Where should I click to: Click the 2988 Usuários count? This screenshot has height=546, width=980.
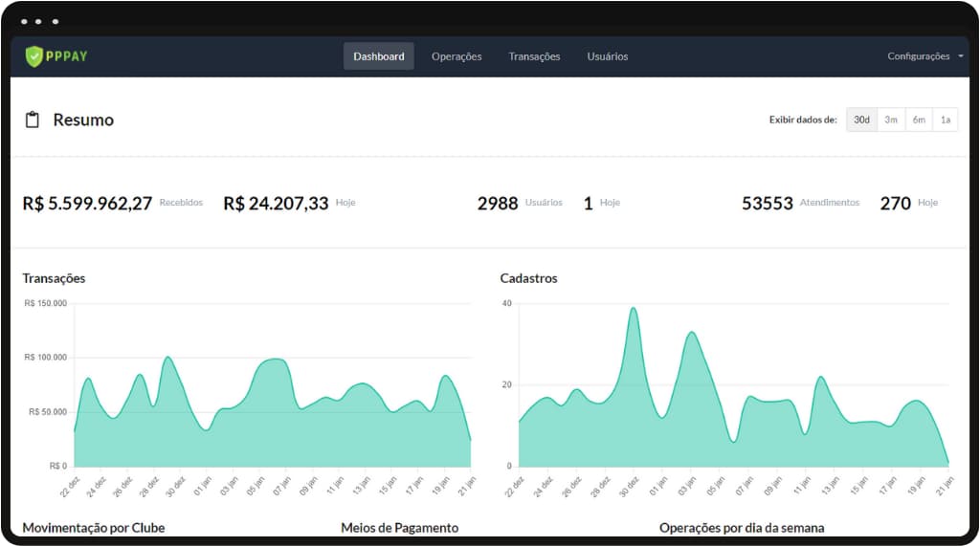tap(498, 204)
